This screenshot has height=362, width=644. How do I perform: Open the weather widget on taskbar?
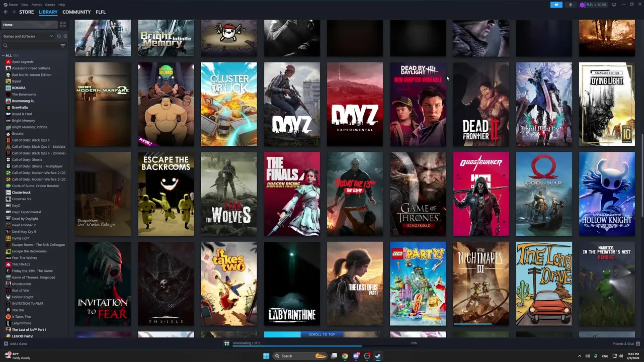[17, 356]
